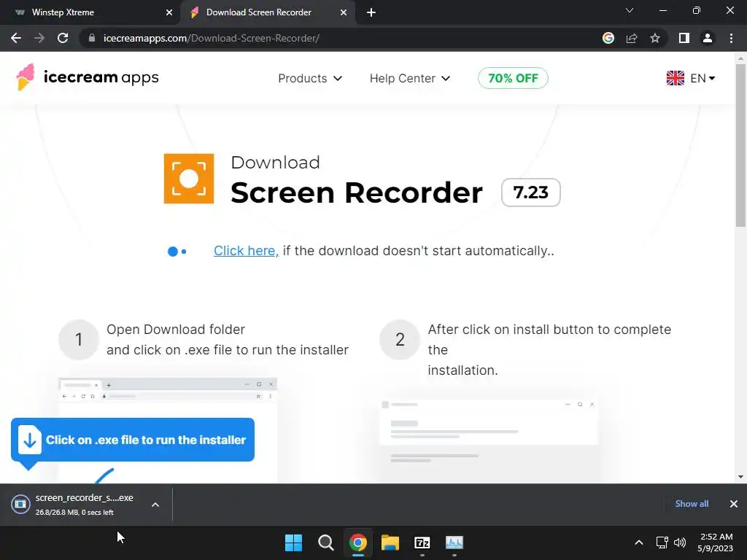Viewport: 747px width, 560px height.
Task: Click the 'Click here' download link
Action: point(246,251)
